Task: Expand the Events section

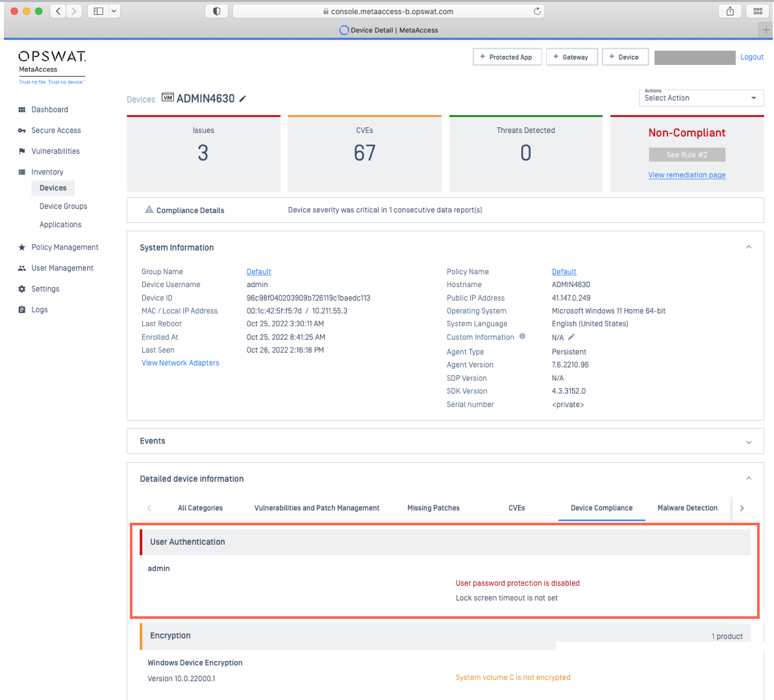Action: (749, 442)
